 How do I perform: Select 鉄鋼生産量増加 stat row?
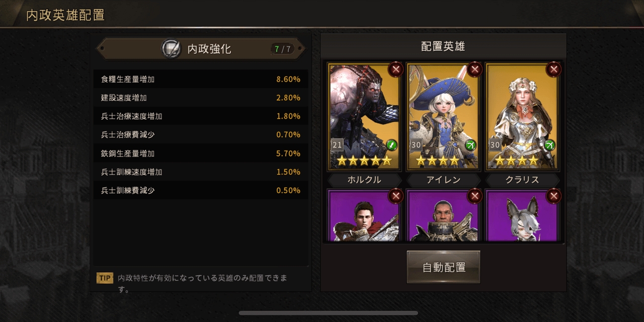point(201,153)
